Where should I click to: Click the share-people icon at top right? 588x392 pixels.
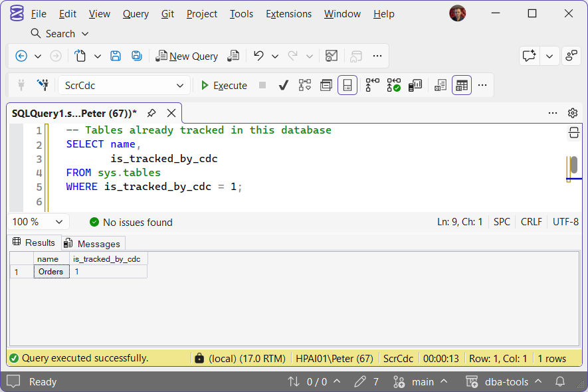pyautogui.click(x=571, y=56)
